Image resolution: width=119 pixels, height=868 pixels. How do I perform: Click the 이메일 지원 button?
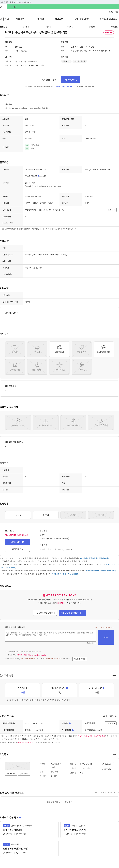click(17, 549)
